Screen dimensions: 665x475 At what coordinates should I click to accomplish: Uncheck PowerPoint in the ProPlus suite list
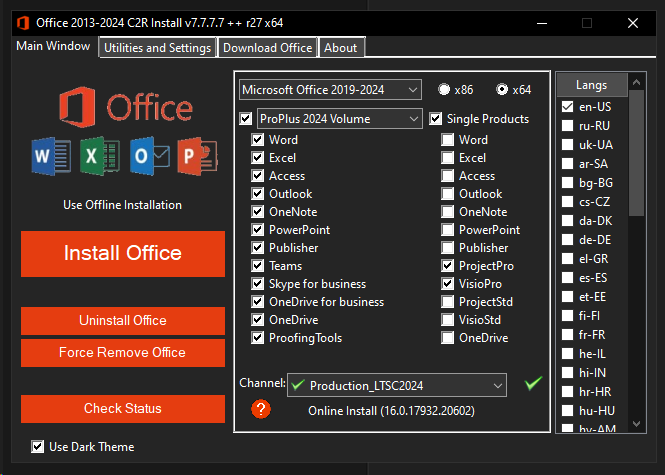(257, 230)
